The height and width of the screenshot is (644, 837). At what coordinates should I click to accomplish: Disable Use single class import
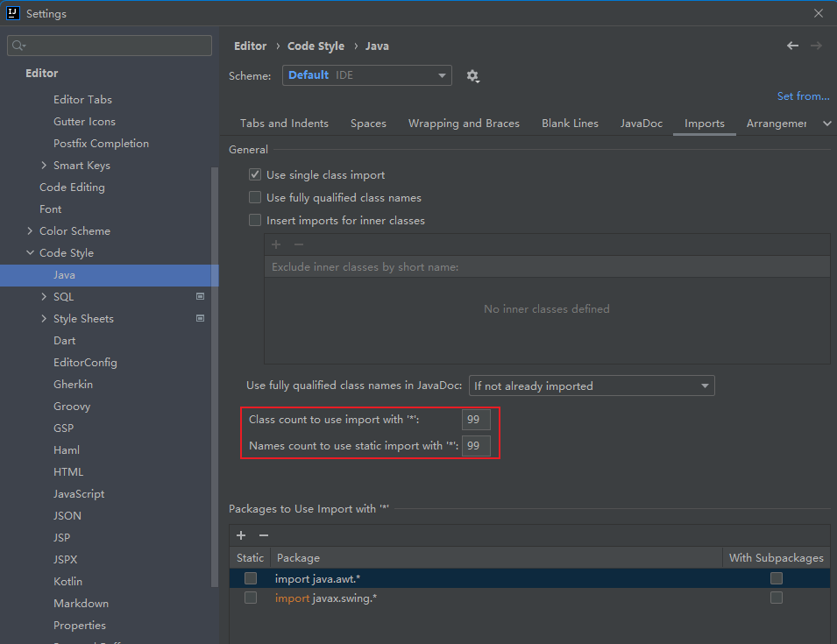pyautogui.click(x=255, y=174)
